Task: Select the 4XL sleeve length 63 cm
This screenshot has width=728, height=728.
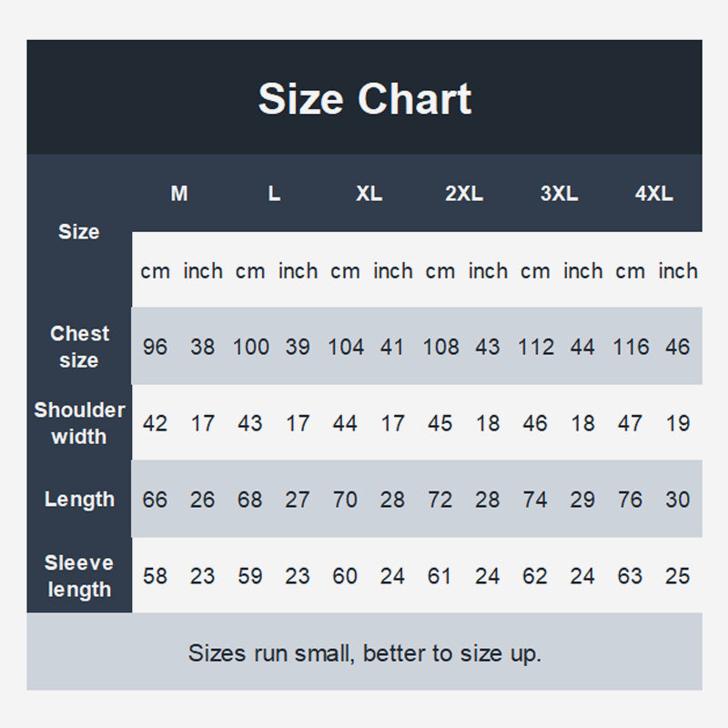Action: point(630,576)
